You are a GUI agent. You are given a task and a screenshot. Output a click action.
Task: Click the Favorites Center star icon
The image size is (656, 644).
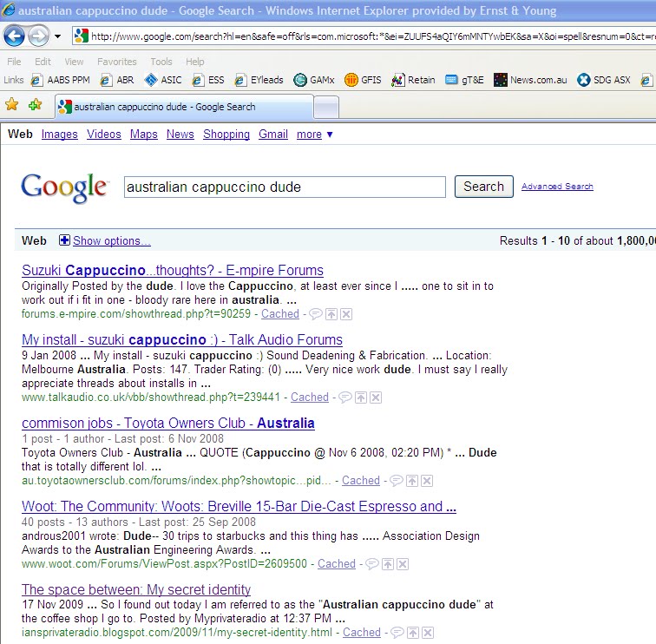coord(12,105)
